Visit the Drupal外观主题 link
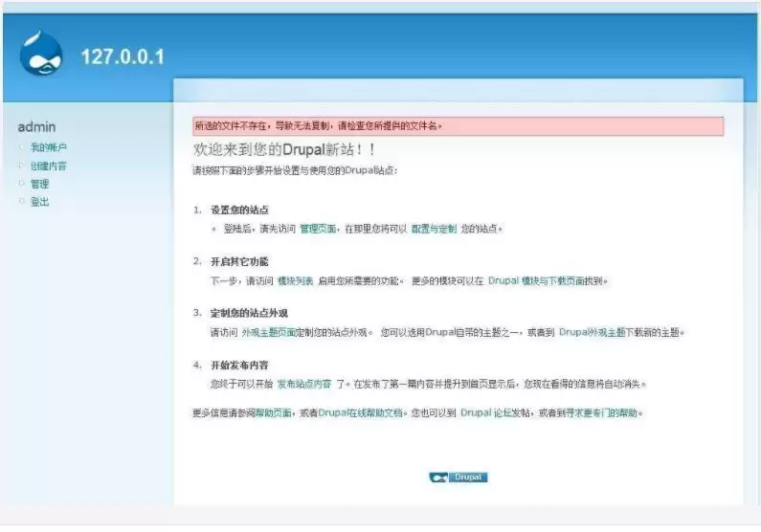 593,332
